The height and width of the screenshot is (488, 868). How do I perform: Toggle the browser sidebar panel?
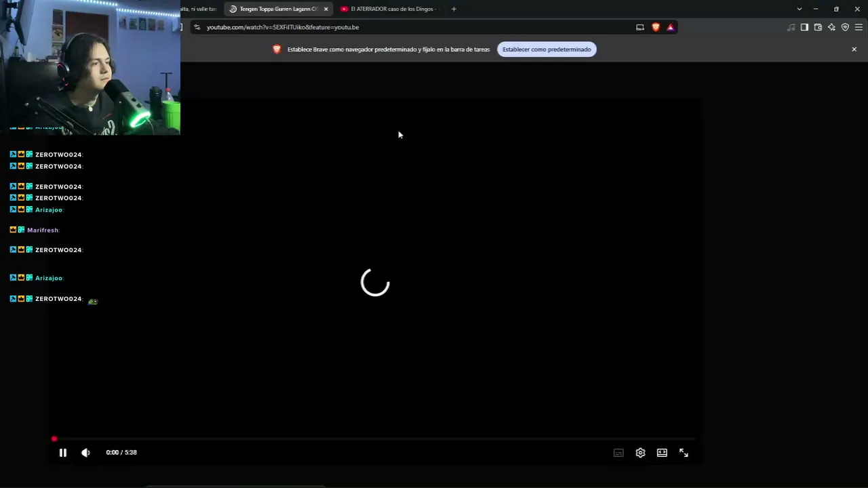804,27
